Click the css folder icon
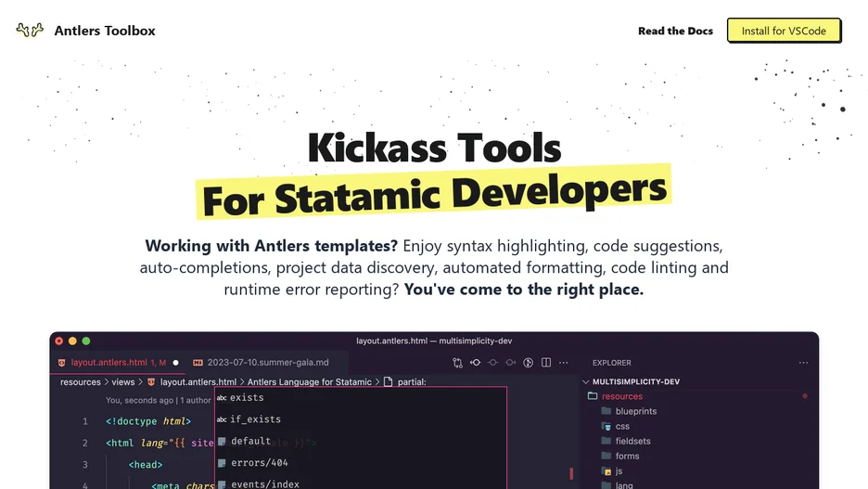 tap(606, 426)
